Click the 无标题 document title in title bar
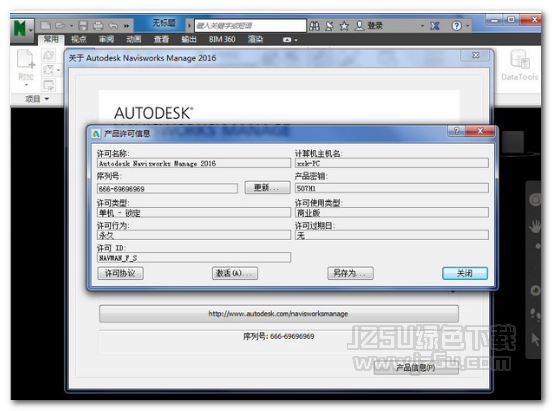The width and height of the screenshot is (552, 411). [164, 23]
